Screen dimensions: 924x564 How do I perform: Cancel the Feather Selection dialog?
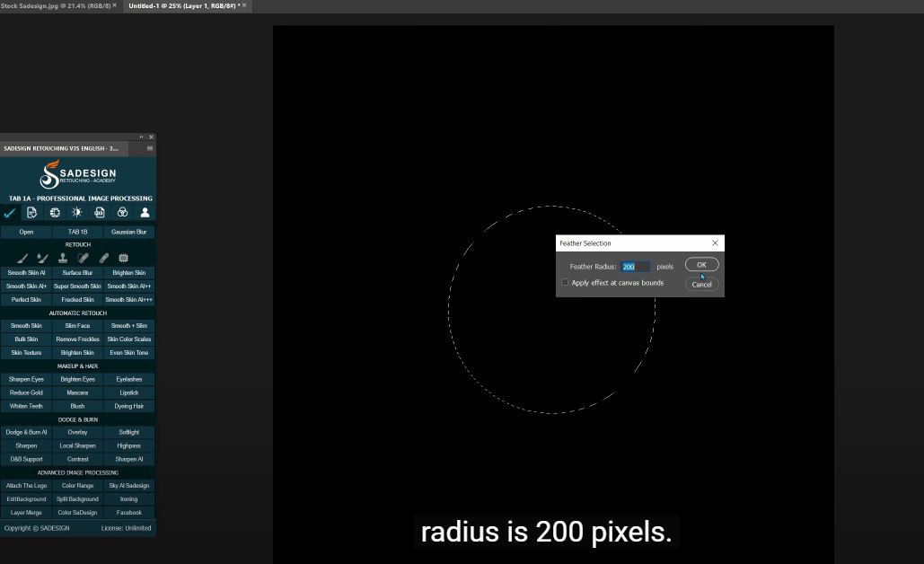click(701, 284)
